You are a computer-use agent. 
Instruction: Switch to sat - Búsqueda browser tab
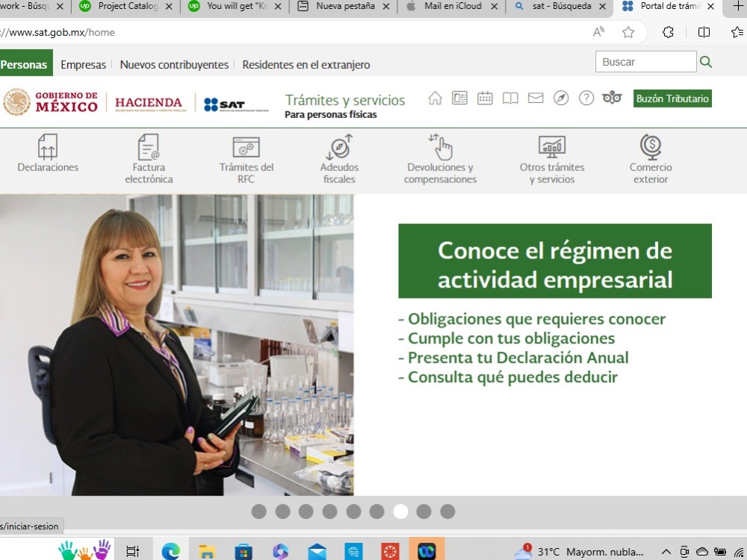561,6
